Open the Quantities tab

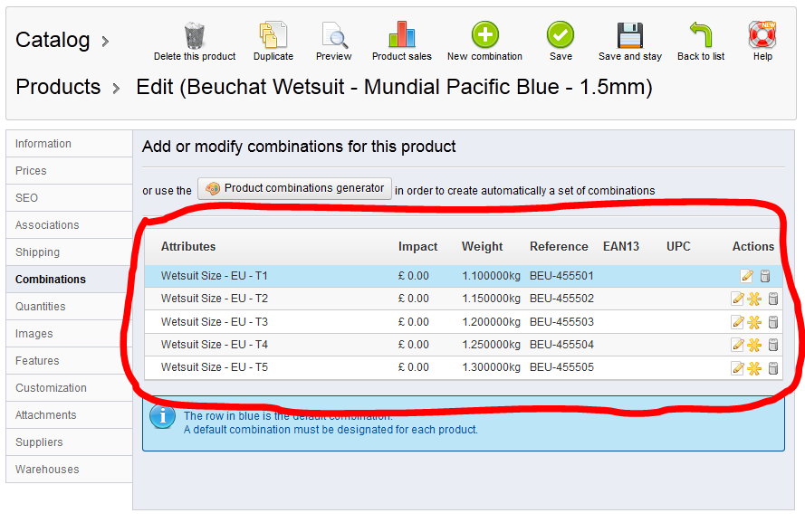tap(70, 307)
